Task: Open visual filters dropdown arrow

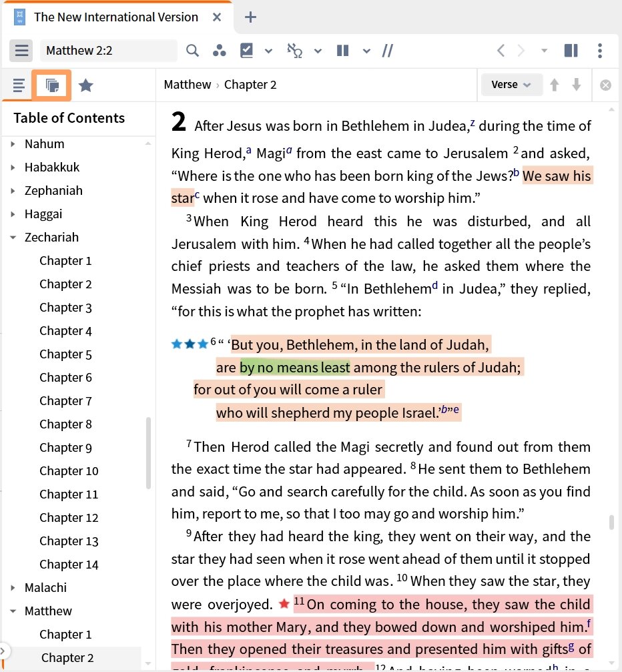Action: 268,51
